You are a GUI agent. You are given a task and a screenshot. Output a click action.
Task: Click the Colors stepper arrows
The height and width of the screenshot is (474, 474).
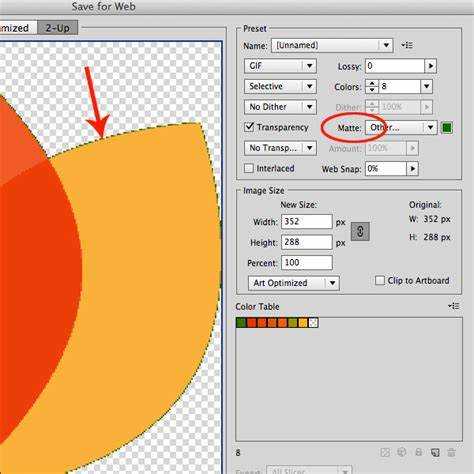pos(372,87)
